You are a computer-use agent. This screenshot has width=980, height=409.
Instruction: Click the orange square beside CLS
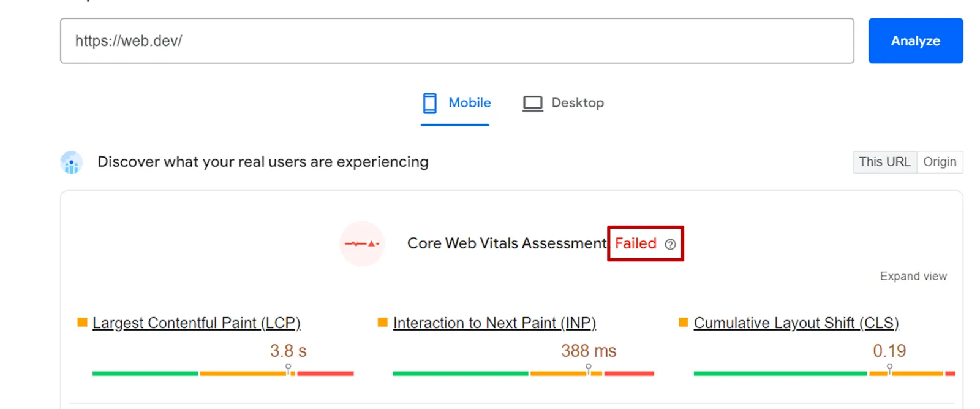[x=684, y=323]
